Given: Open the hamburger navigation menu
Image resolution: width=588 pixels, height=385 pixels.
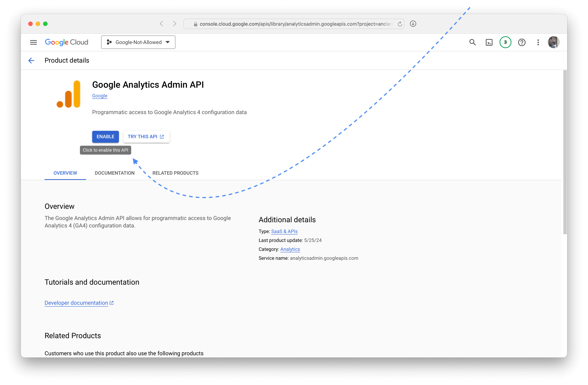Looking at the screenshot, I should [x=33, y=42].
